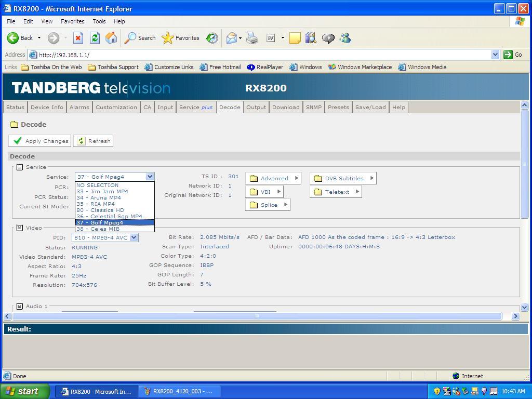This screenshot has height=399, width=532.
Task: Choose '33 - Jim Jam MP4' from list
Action: click(102, 191)
